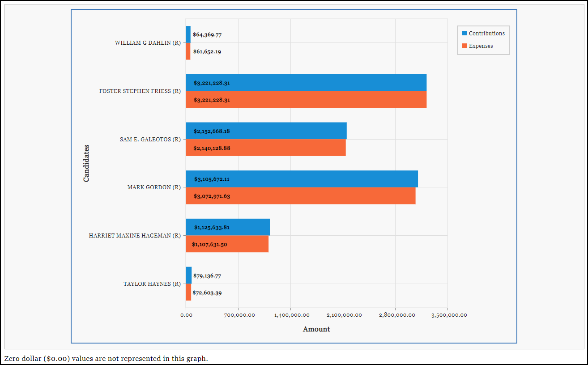Select Mark Gordon expenses bar
The height and width of the screenshot is (365, 588).
[x=300, y=196]
